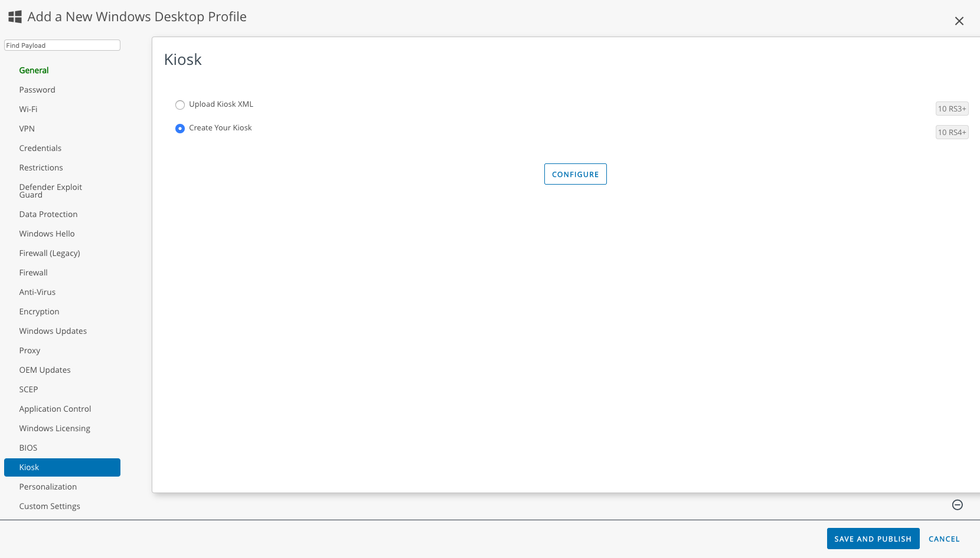Select Defender Exploit Guard payload
980x558 pixels.
(51, 191)
